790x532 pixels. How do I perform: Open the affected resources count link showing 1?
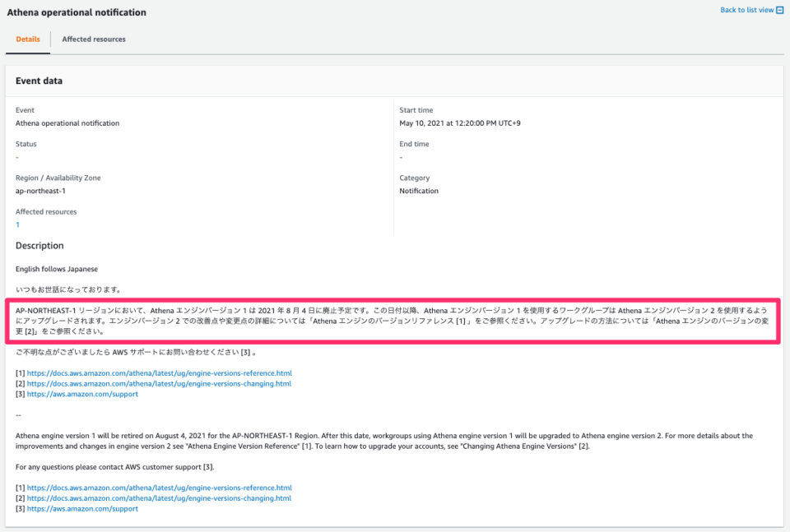[x=17, y=224]
